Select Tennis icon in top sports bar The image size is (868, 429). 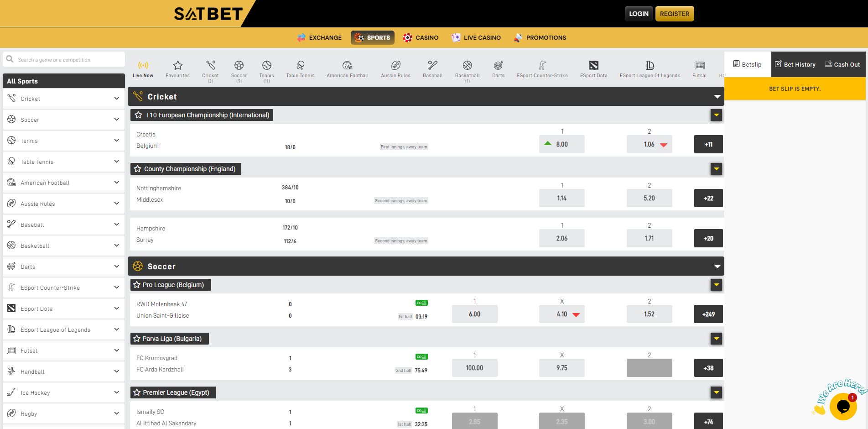[267, 65]
